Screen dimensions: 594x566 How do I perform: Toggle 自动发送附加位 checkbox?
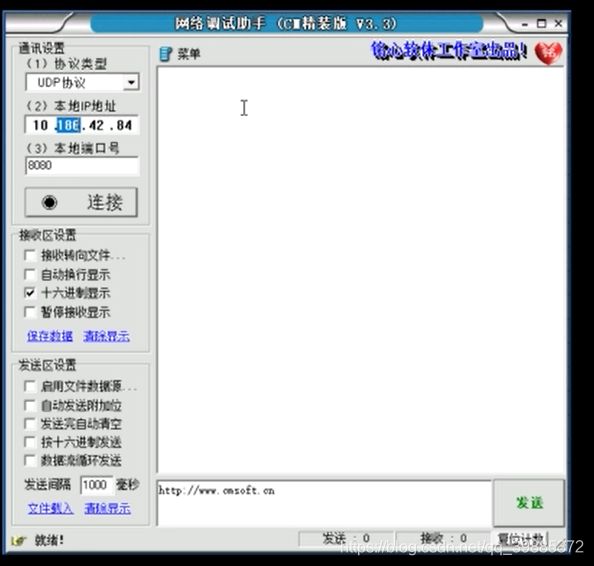30,405
